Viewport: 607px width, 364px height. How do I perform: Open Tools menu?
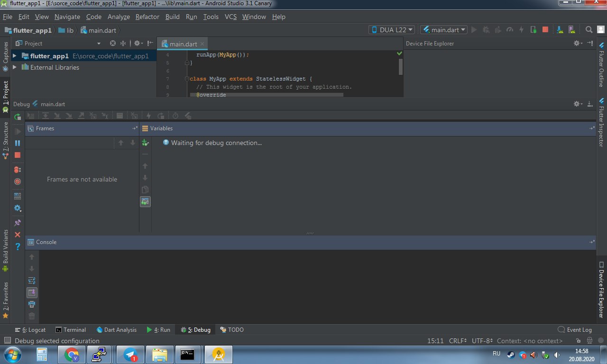[211, 17]
